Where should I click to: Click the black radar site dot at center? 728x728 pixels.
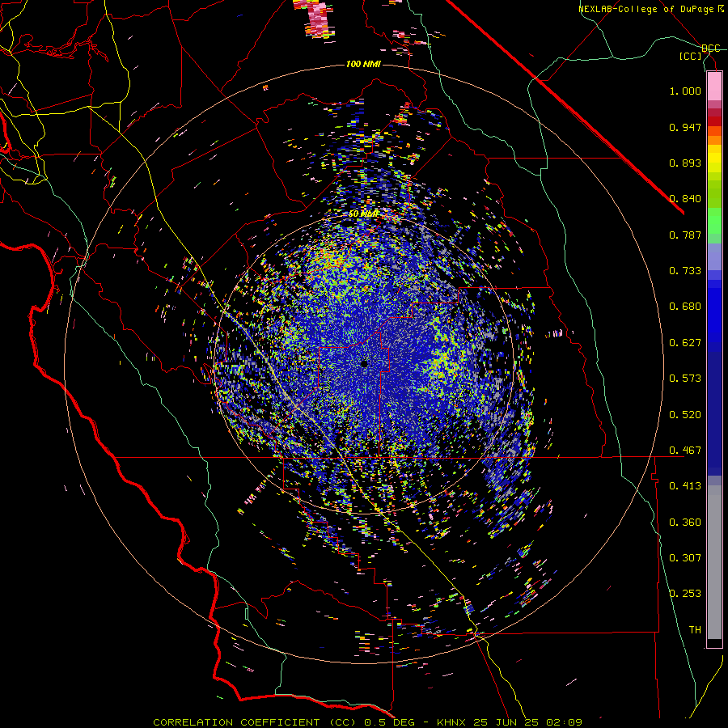click(x=365, y=364)
